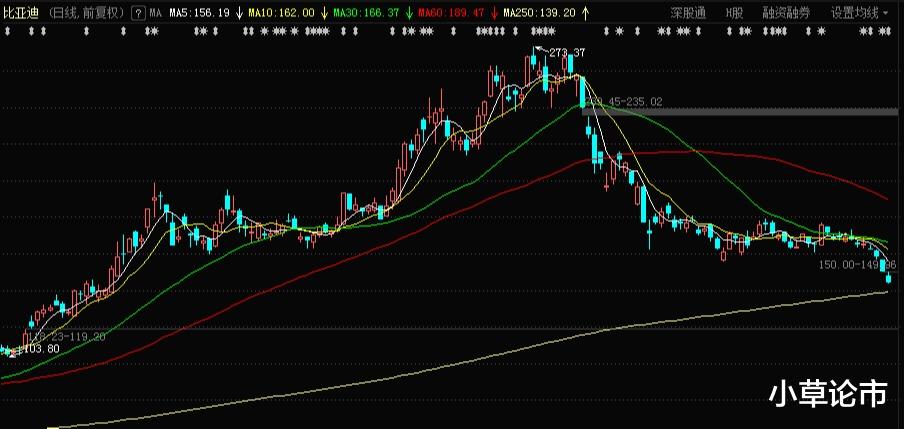The height and width of the screenshot is (429, 904).
Task: Click the 239.45-235.02 gap label
Action: click(x=626, y=102)
